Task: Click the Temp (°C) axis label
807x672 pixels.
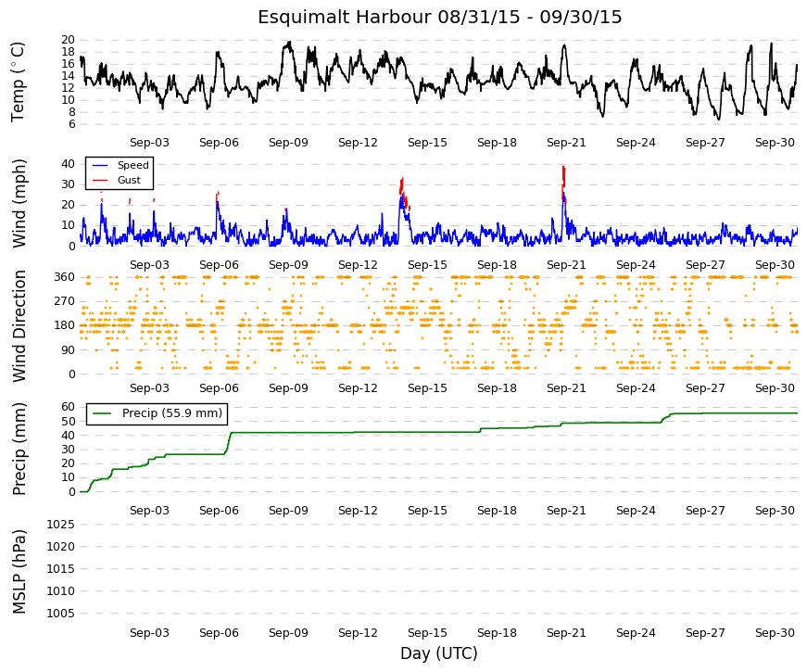Action: (18, 82)
